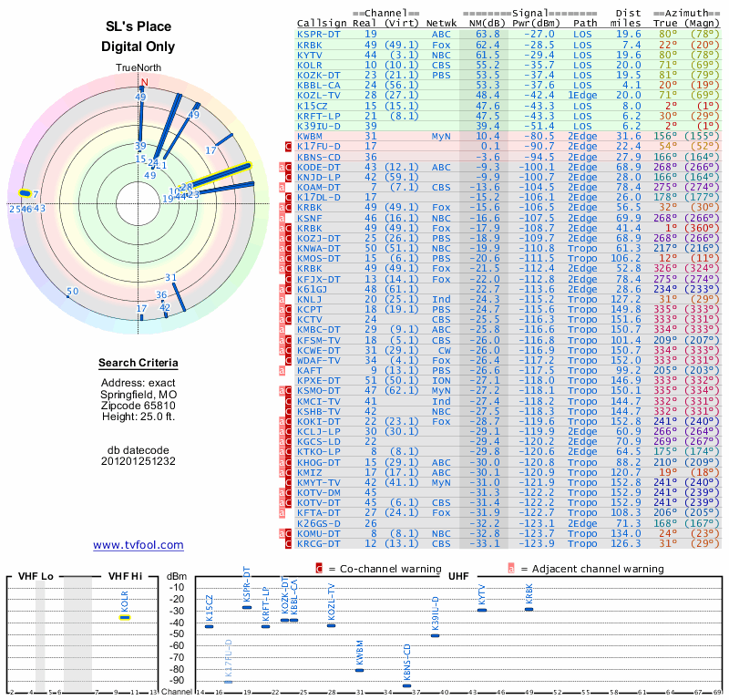Viewport: 729px width, 700px height.
Task: Open the www.tvfool.com link
Action: click(x=139, y=545)
